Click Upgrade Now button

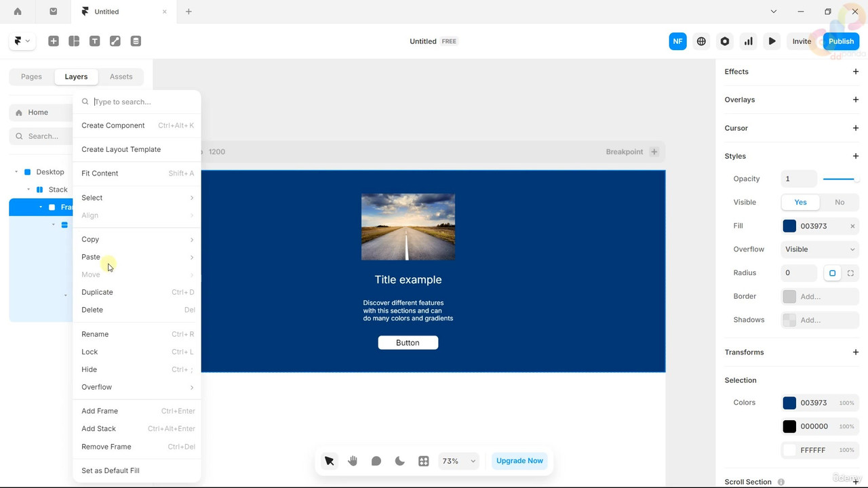pyautogui.click(x=519, y=461)
